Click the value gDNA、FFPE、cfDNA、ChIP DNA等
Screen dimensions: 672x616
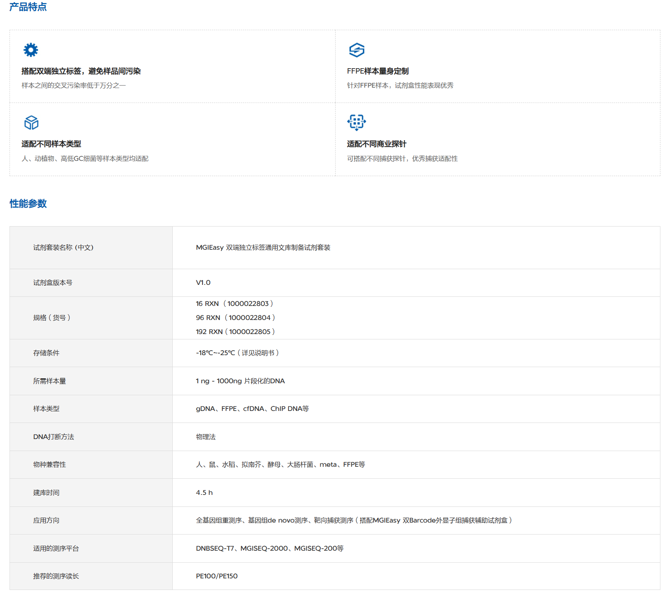[253, 409]
